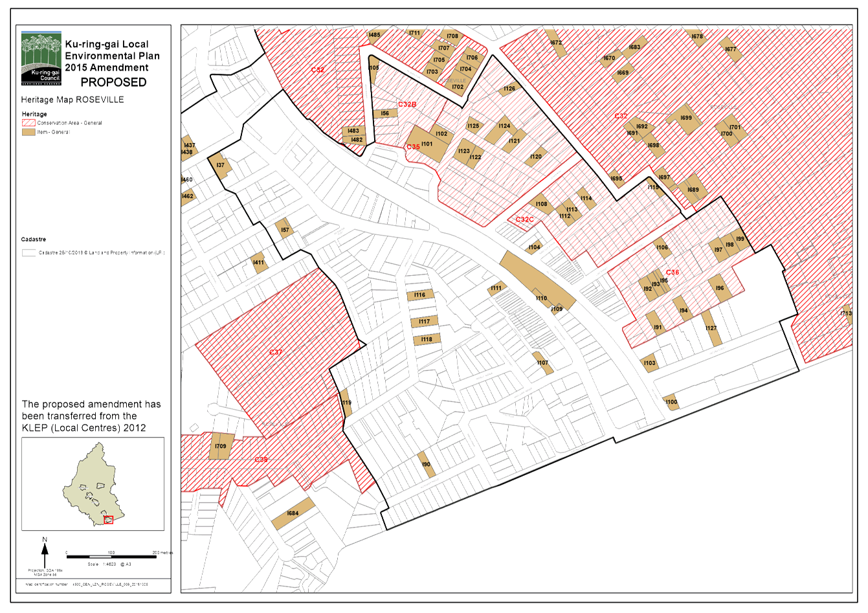The height and width of the screenshot is (613, 868).
Task: Click heritage item I485
Action: [375, 36]
